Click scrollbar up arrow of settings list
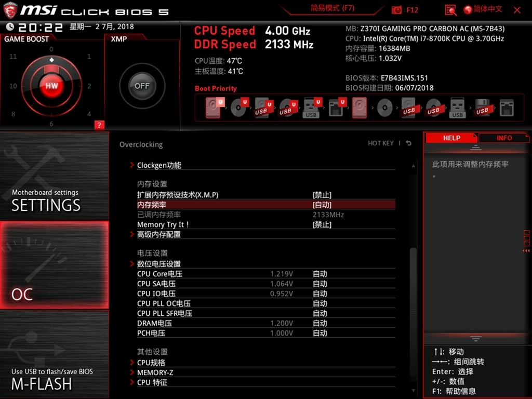This screenshot has height=399, width=532. (413, 166)
